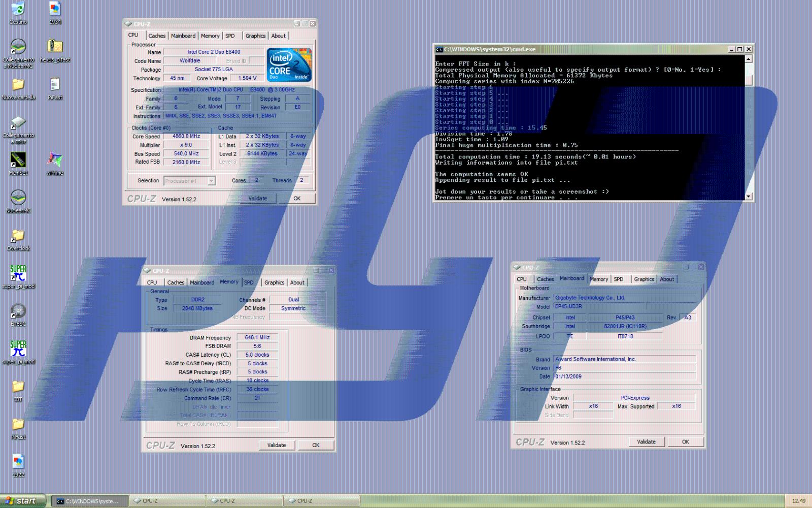Click the Core Voltage 1.504 V value
Image resolution: width=812 pixels, height=508 pixels.
248,78
